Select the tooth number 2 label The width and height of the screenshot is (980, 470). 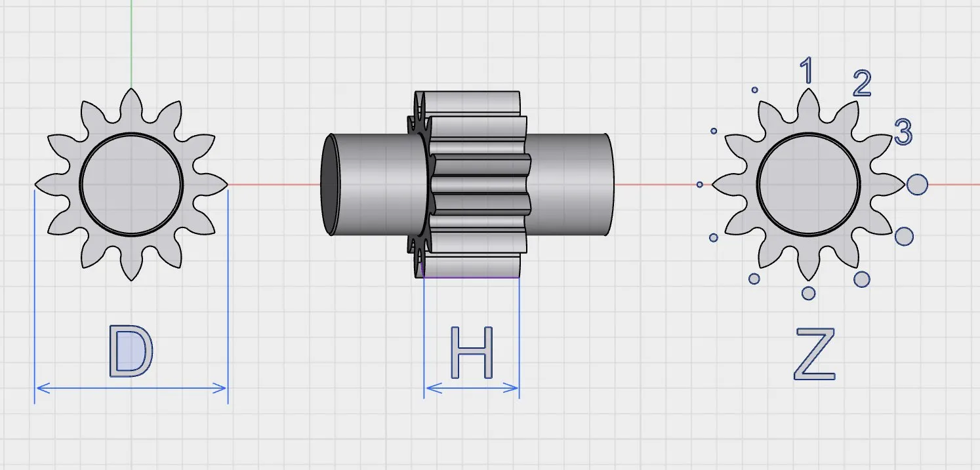[862, 83]
